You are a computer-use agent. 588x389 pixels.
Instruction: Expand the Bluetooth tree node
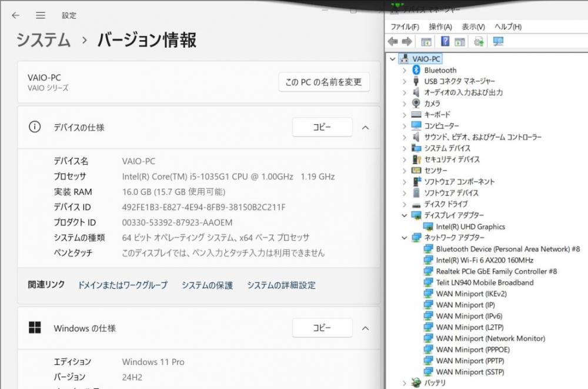(x=405, y=70)
